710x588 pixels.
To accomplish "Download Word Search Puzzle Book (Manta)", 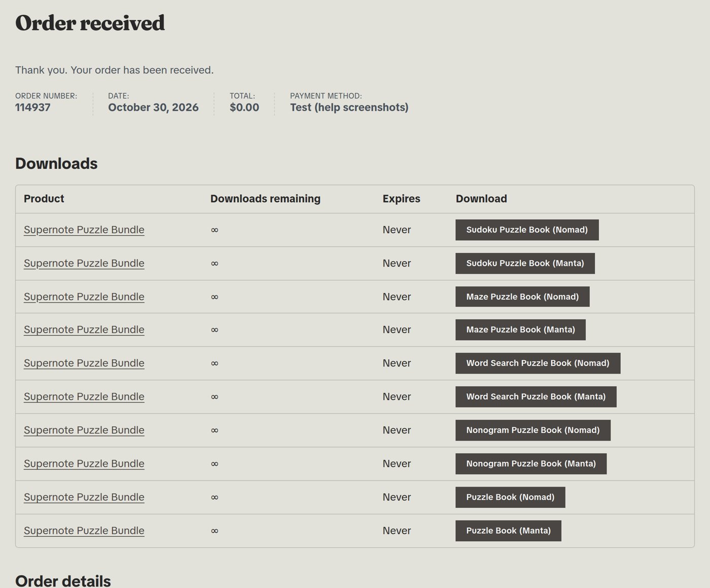I will (x=536, y=396).
